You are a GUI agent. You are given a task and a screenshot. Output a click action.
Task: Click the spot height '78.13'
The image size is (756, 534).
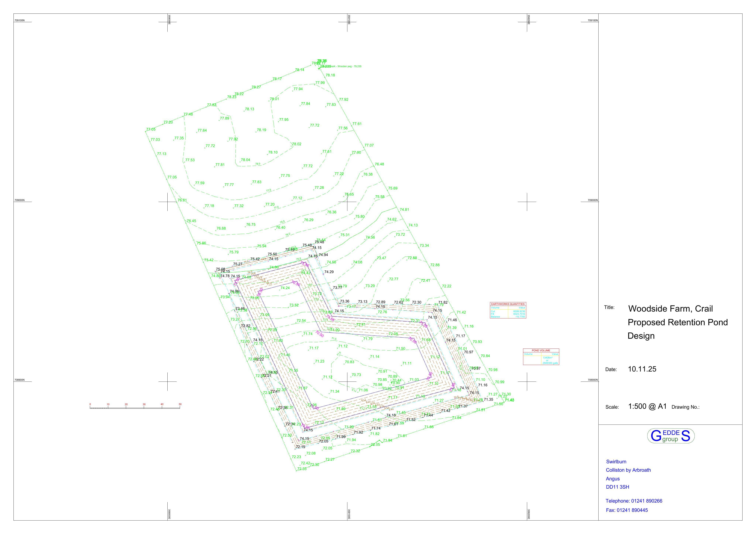coord(250,109)
